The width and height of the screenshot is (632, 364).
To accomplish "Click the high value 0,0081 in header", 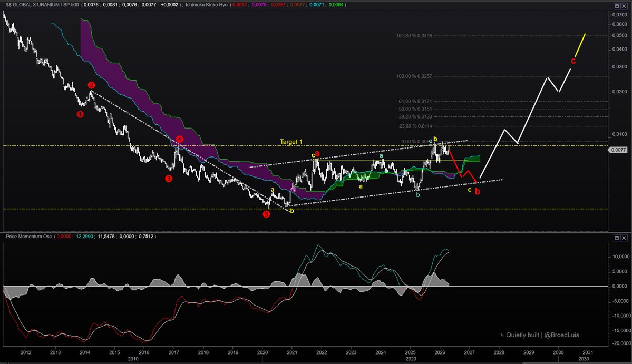I will [x=110, y=5].
